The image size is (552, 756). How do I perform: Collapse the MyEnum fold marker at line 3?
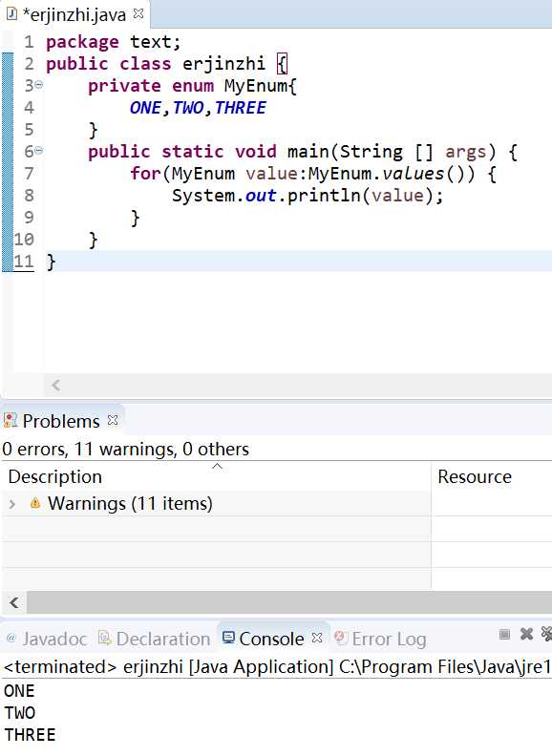click(38, 85)
